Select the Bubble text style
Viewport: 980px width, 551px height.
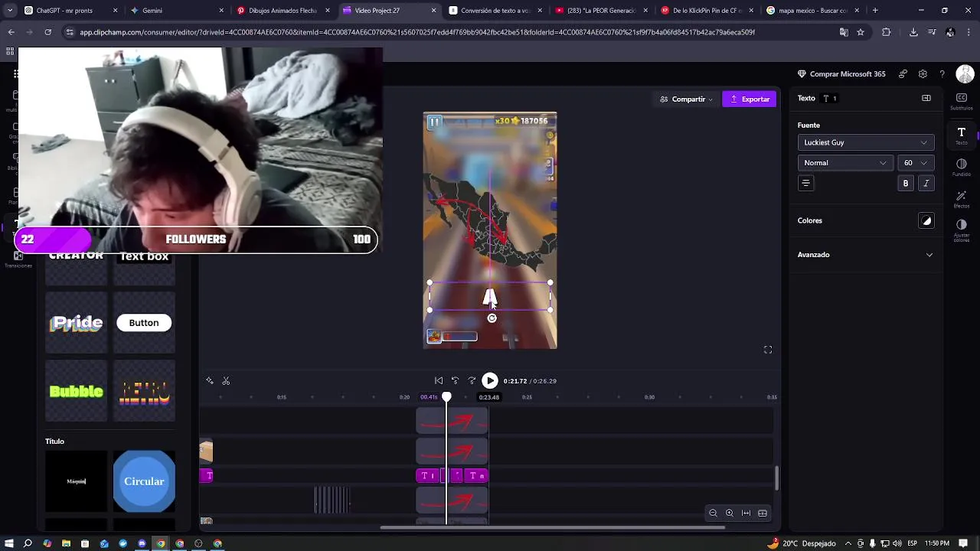76,392
